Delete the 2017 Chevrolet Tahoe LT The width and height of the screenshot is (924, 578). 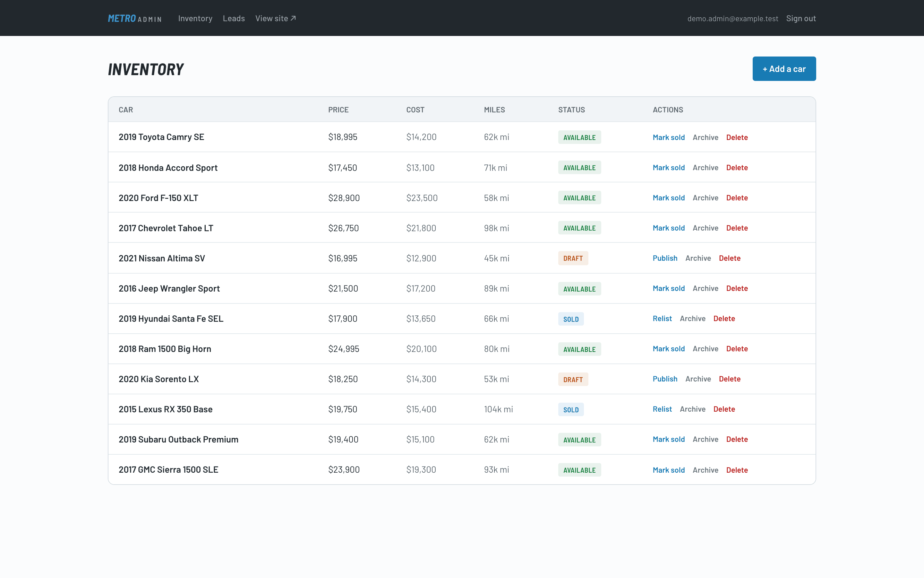pyautogui.click(x=737, y=228)
